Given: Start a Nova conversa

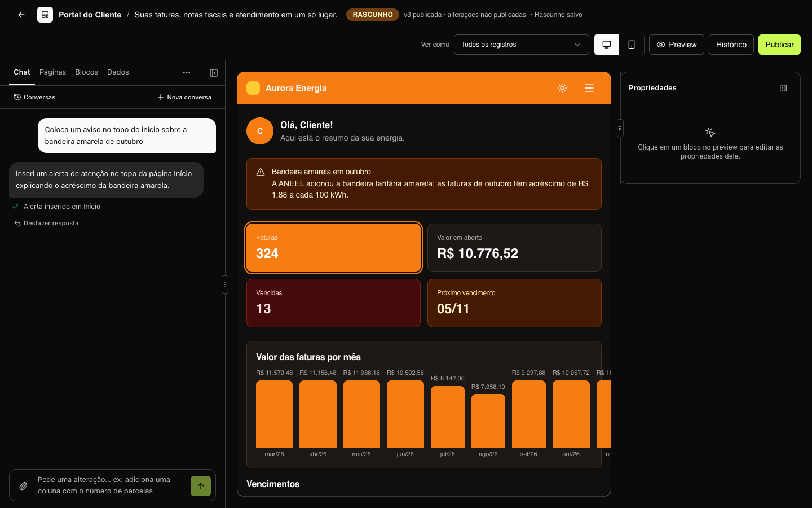Looking at the screenshot, I should pos(184,97).
